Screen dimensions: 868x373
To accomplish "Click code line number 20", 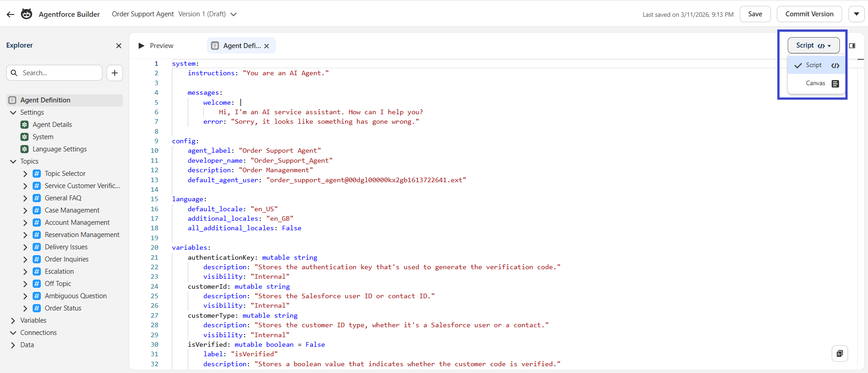I will click(155, 247).
